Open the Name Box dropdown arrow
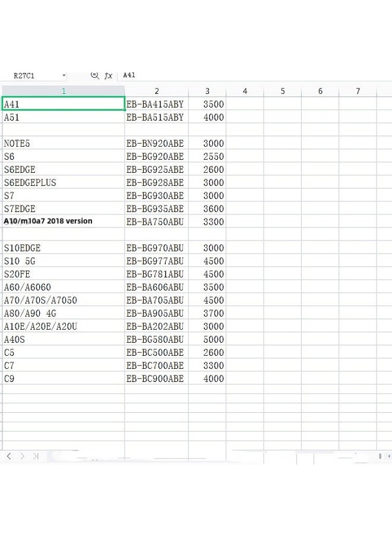Image resolution: width=392 pixels, height=537 pixels. coord(64,75)
